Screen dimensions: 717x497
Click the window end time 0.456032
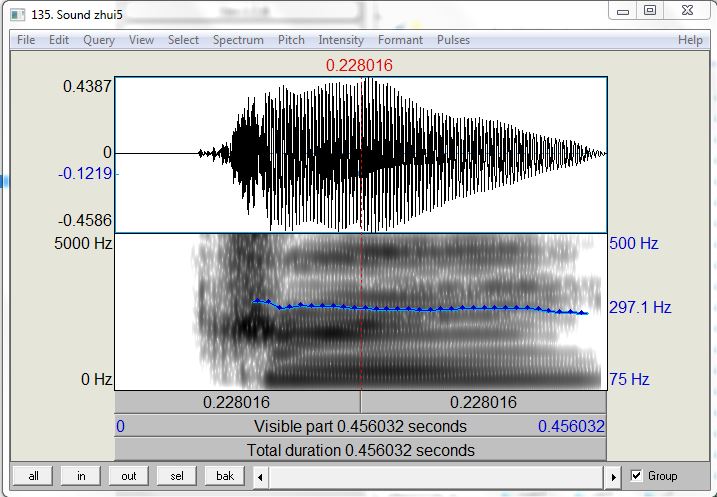(x=571, y=426)
